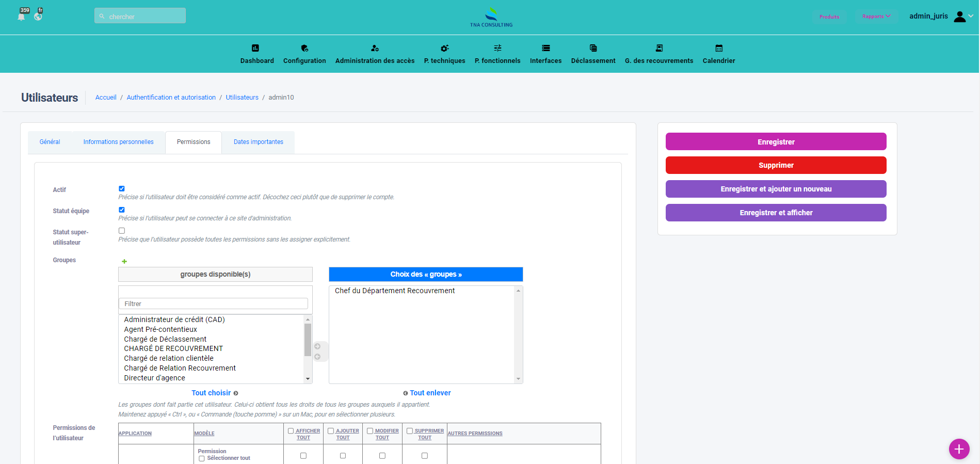Click the green plus add-group icon
Viewport: 980px width, 464px height.
(x=124, y=262)
